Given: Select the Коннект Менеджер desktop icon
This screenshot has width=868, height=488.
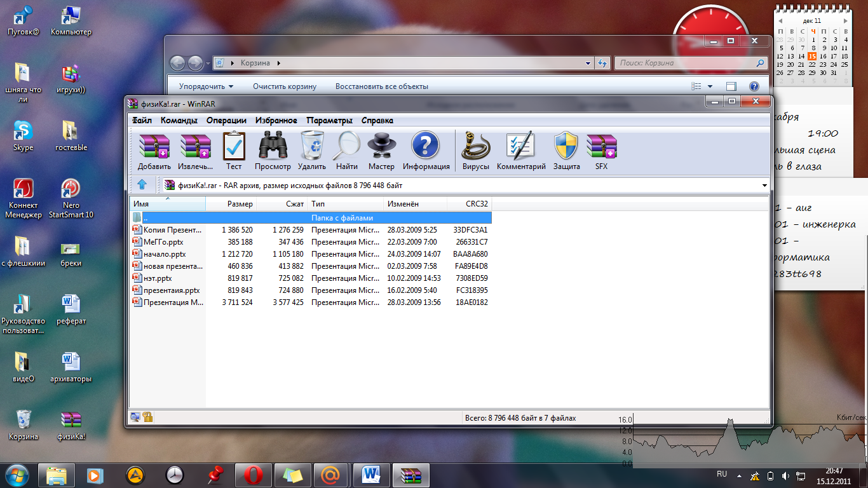Looking at the screenshot, I should [x=24, y=198].
